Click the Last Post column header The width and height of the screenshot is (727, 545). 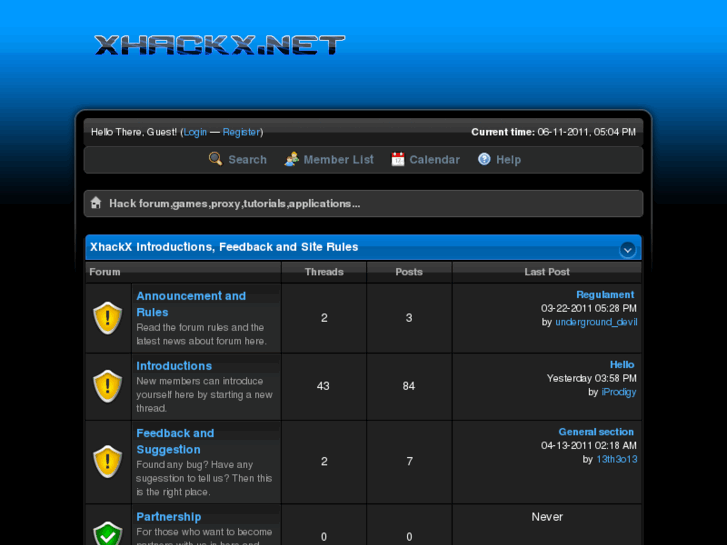tap(547, 272)
